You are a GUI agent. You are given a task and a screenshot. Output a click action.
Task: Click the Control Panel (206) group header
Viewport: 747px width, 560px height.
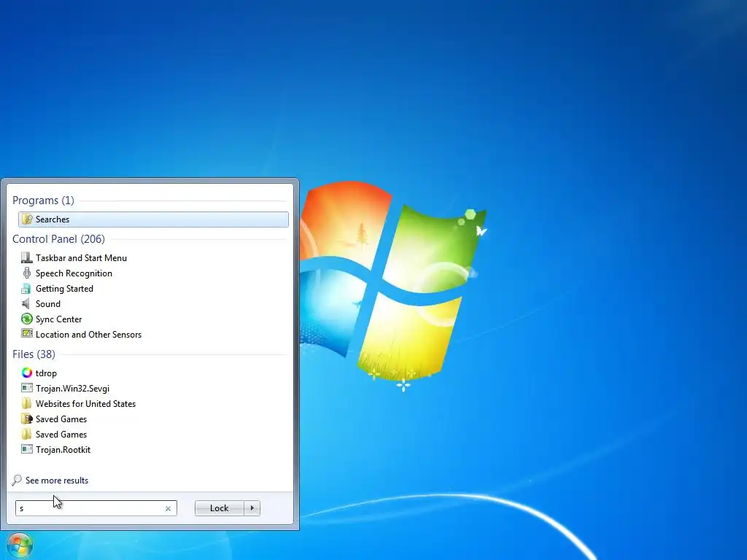coord(58,239)
